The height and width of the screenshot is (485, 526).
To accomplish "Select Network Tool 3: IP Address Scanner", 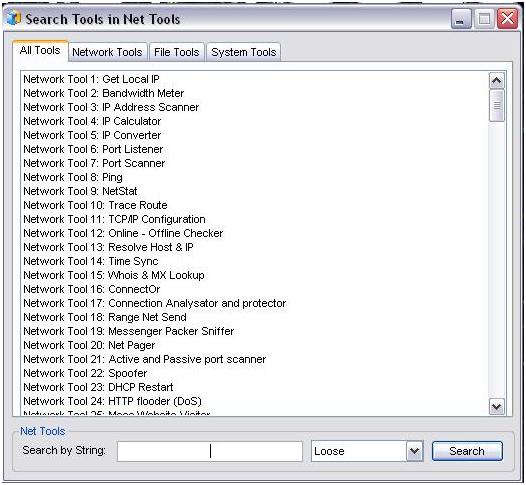I will click(111, 107).
